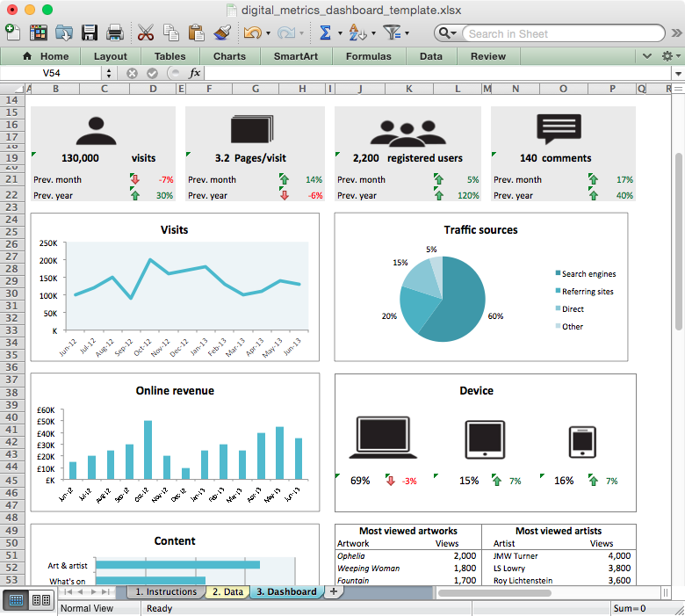Click the Open file icon
This screenshot has height=616, width=685.
64,33
